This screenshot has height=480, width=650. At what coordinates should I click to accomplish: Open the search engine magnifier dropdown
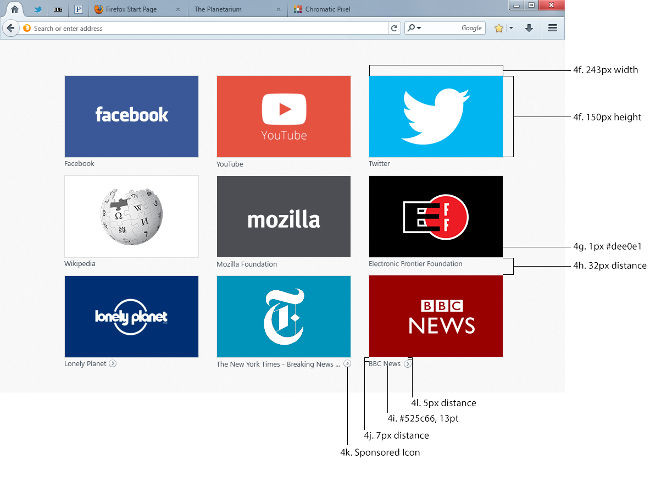[x=414, y=28]
